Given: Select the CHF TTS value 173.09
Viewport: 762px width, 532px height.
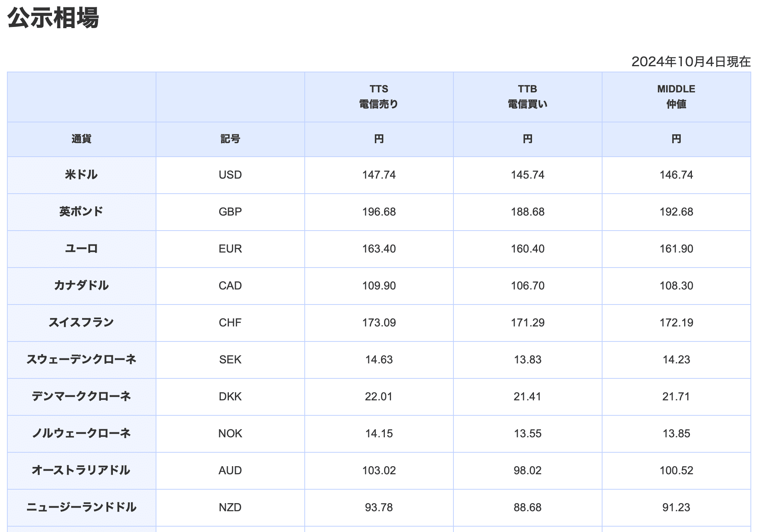Looking at the screenshot, I should click(x=379, y=323).
